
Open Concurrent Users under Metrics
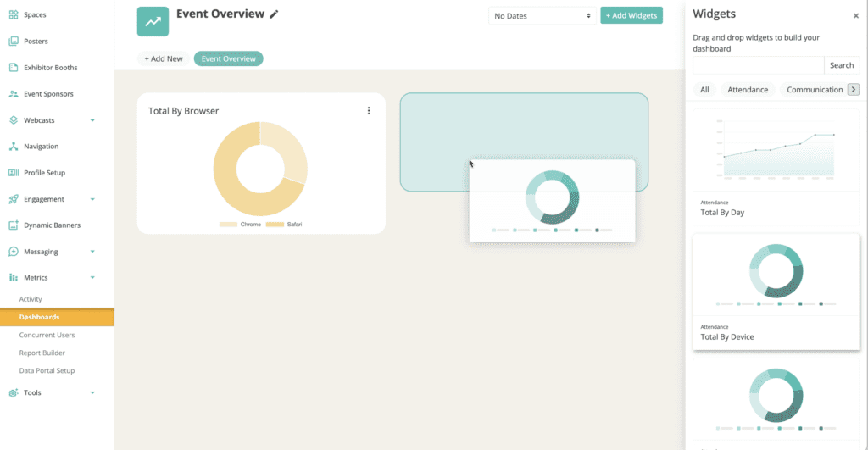pyautogui.click(x=47, y=335)
